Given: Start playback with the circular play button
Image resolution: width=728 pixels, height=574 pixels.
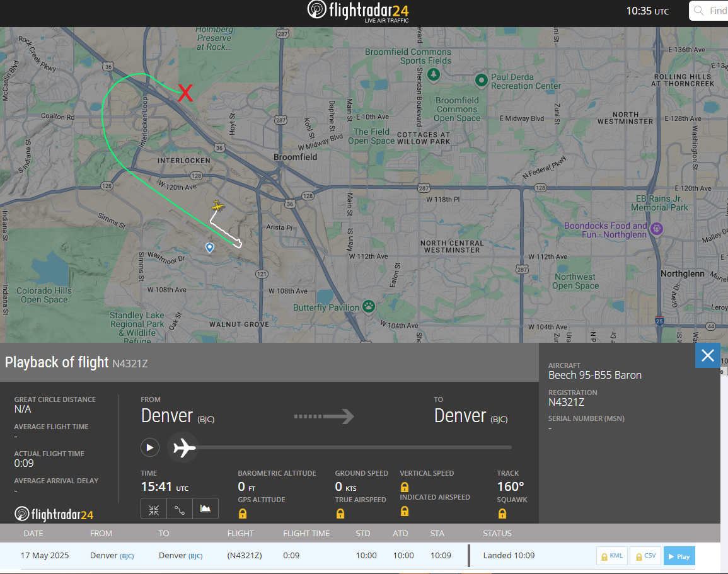Looking at the screenshot, I should (150, 448).
